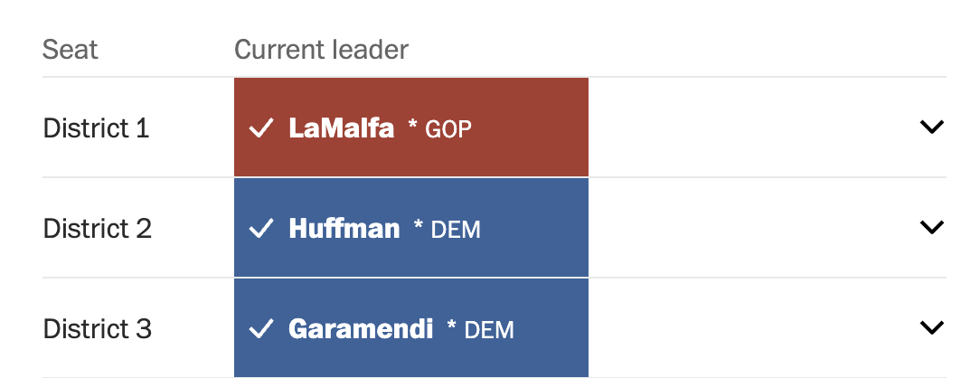Click the checkmark icon beside Huffman
This screenshot has height=378, width=980.
(x=261, y=229)
